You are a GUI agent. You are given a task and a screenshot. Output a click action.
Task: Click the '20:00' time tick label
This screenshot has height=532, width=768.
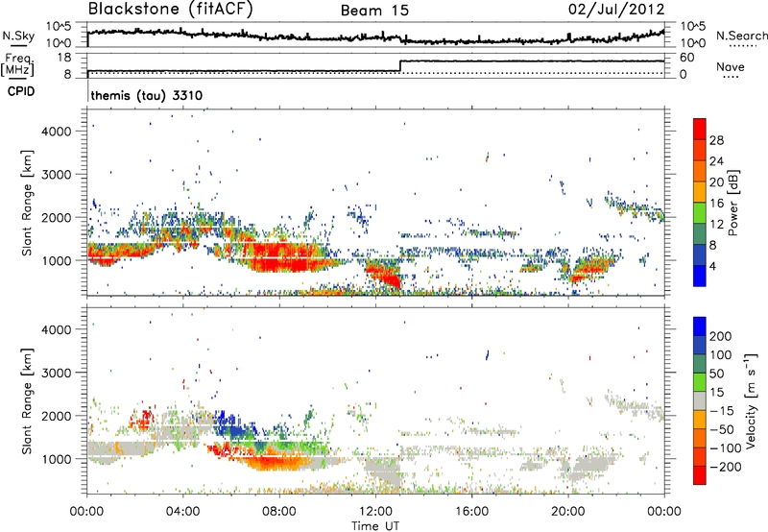[x=567, y=512]
